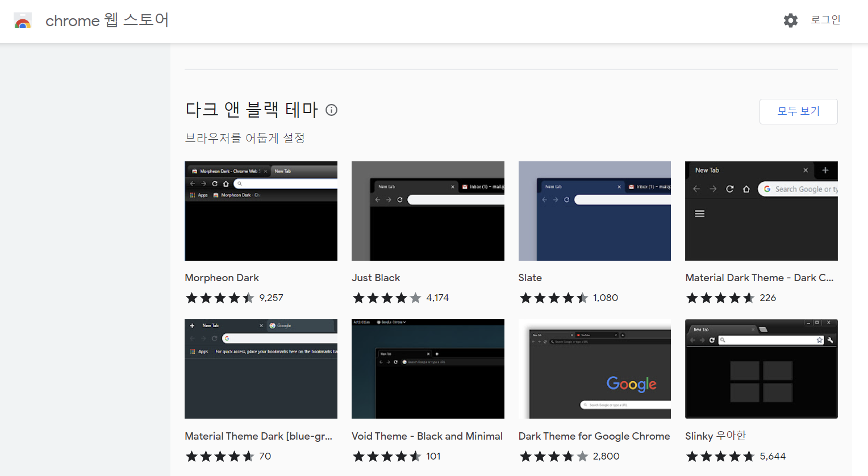Click Dark Theme for Google Chrome title
The width and height of the screenshot is (868, 476).
click(594, 436)
